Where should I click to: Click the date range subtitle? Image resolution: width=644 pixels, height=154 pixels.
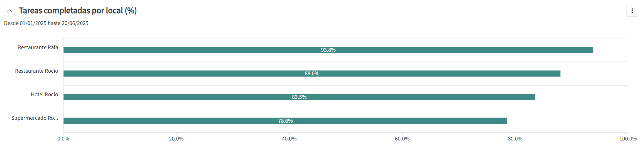(x=46, y=23)
